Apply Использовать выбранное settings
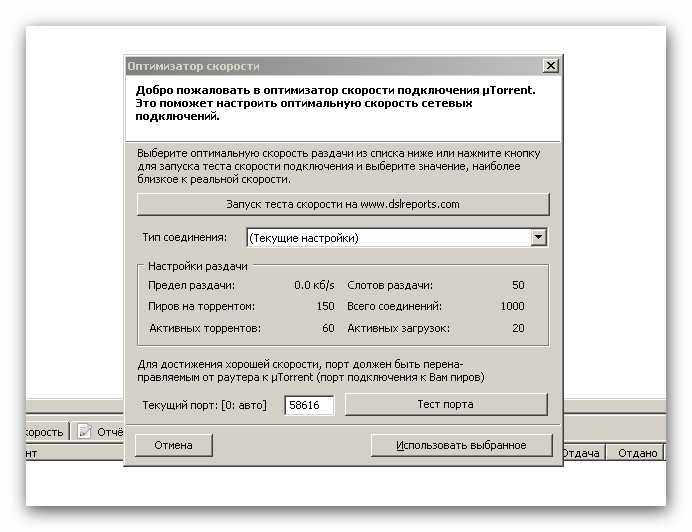 [461, 445]
